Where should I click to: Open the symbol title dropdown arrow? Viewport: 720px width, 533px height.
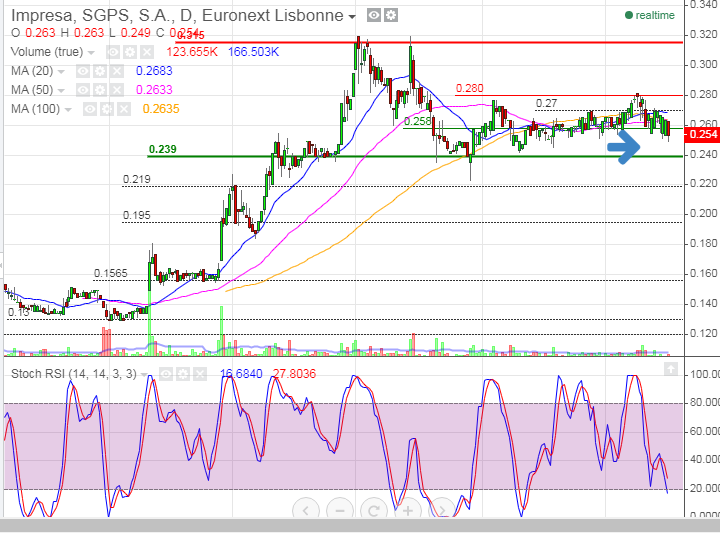352,17
